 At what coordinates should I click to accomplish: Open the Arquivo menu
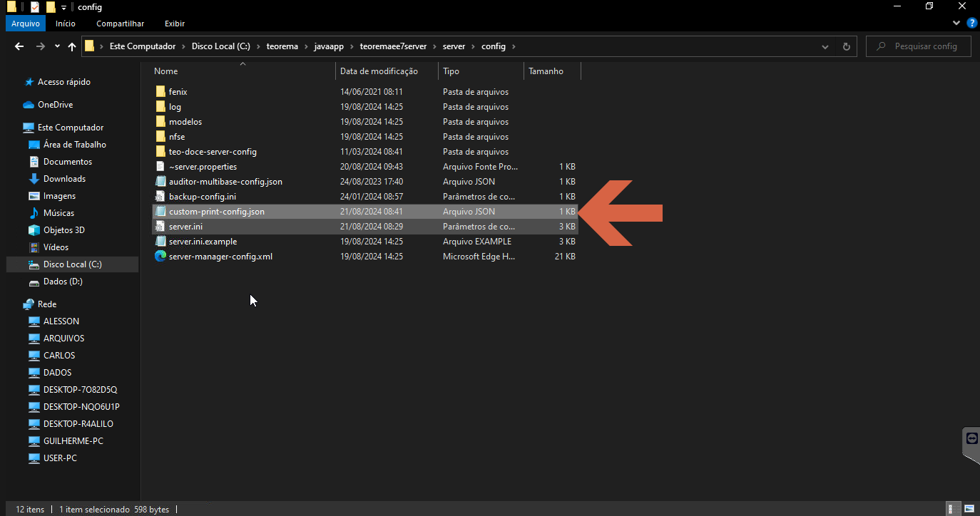pos(25,24)
